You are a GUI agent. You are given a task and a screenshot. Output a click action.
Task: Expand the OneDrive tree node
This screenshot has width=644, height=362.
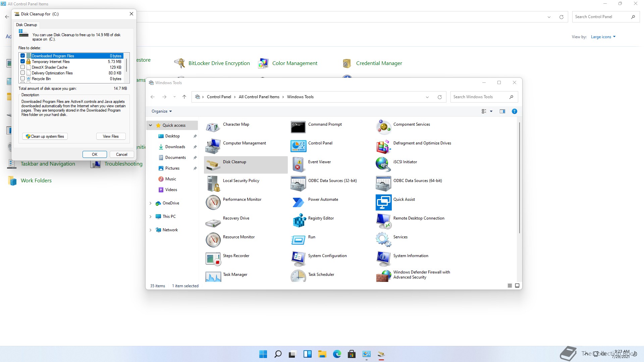click(x=151, y=203)
